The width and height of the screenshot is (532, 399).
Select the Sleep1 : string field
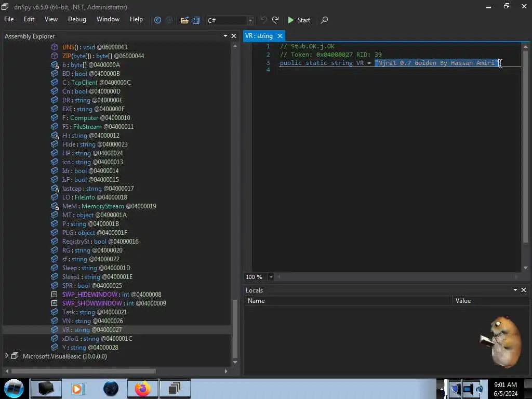pos(97,276)
